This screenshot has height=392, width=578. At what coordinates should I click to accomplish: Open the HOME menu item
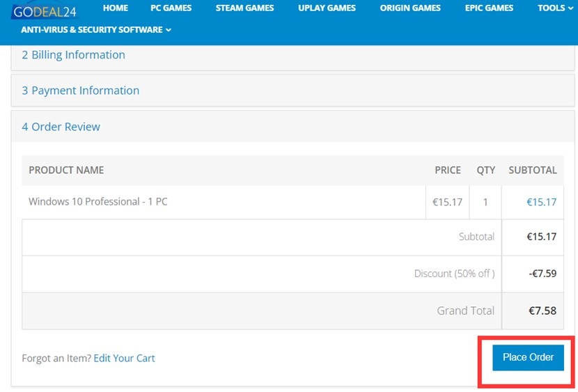click(115, 8)
